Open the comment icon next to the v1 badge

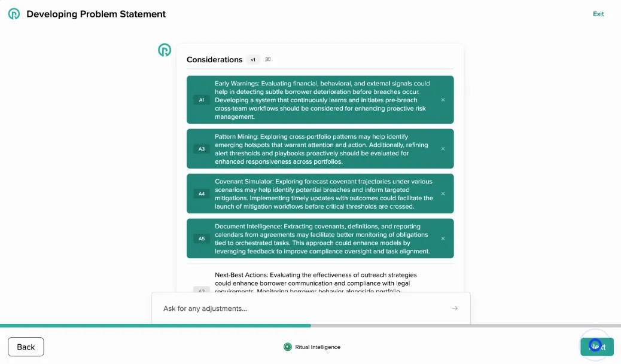point(267,59)
